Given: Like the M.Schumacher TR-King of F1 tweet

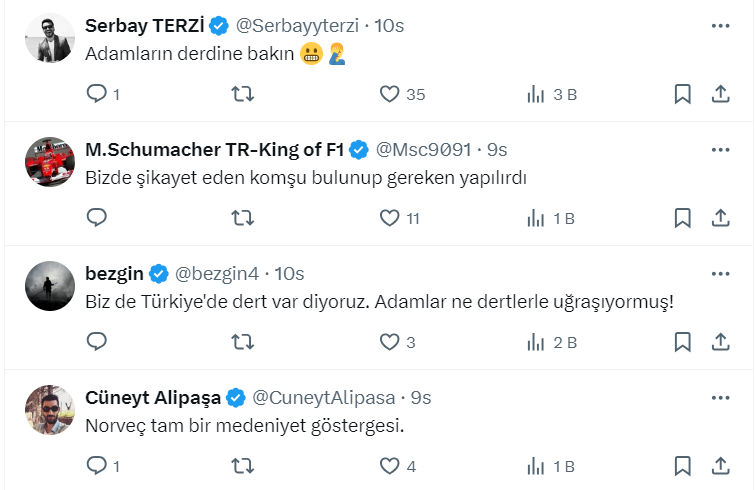Looking at the screenshot, I should [390, 218].
